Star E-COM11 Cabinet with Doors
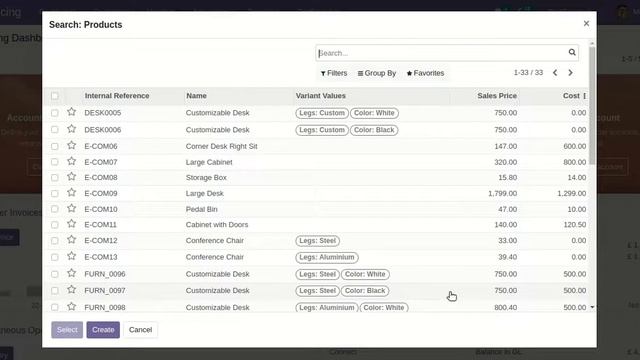This screenshot has height=360, width=640. tap(71, 224)
